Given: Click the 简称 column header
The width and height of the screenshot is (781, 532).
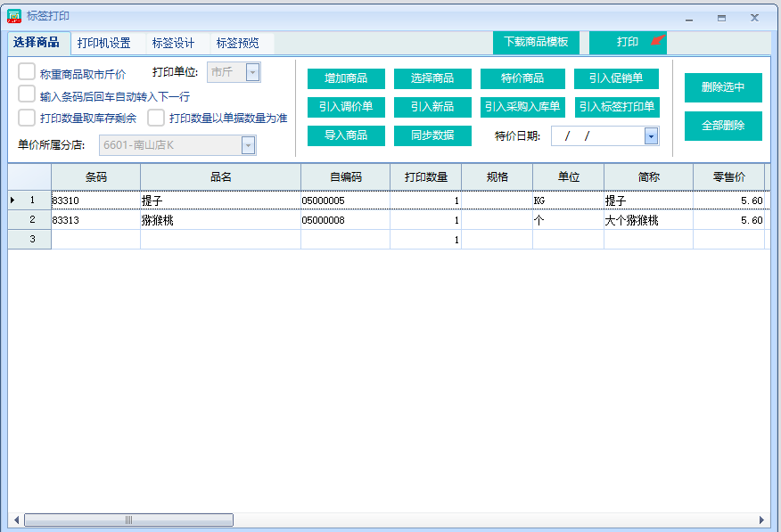Looking at the screenshot, I should tap(648, 177).
